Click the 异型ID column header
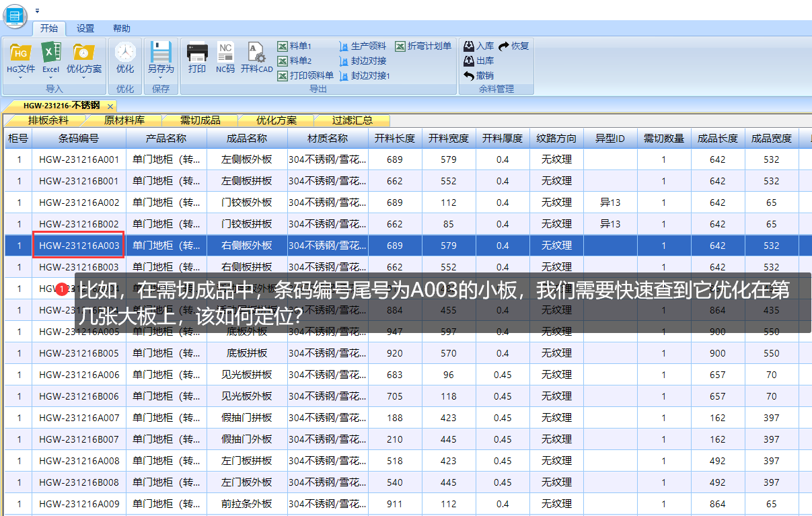812x516 pixels. pos(610,138)
